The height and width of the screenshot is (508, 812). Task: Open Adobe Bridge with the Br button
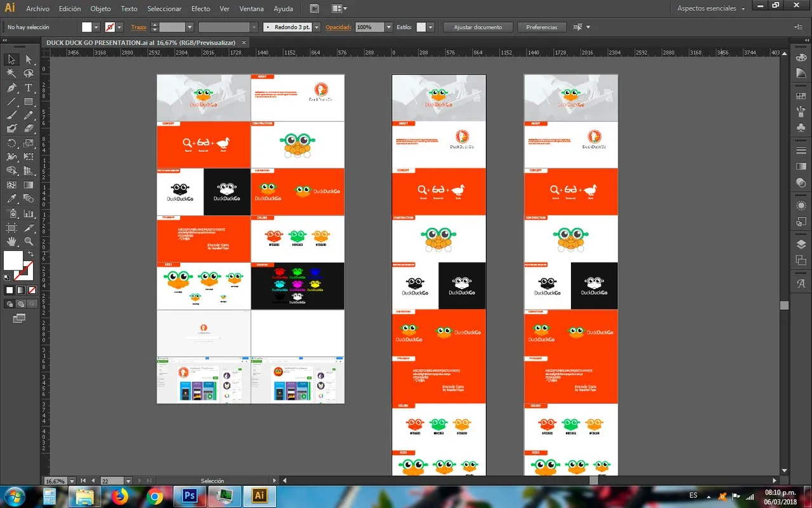315,9
